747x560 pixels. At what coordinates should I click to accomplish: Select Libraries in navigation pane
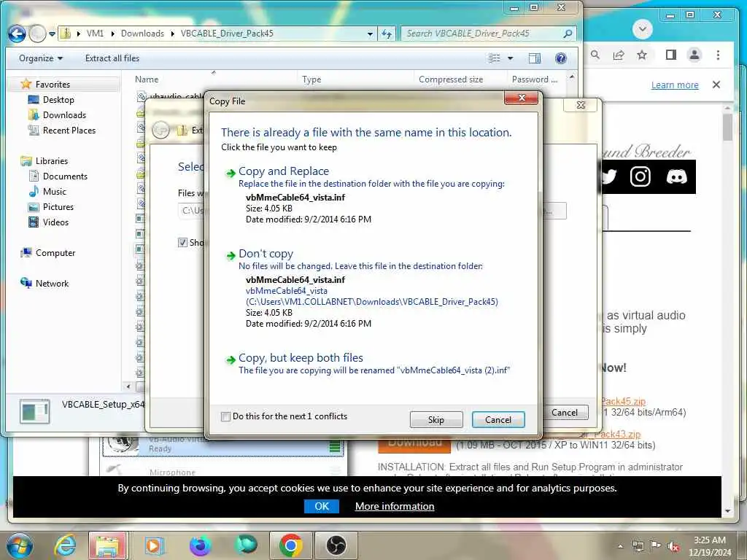[52, 161]
